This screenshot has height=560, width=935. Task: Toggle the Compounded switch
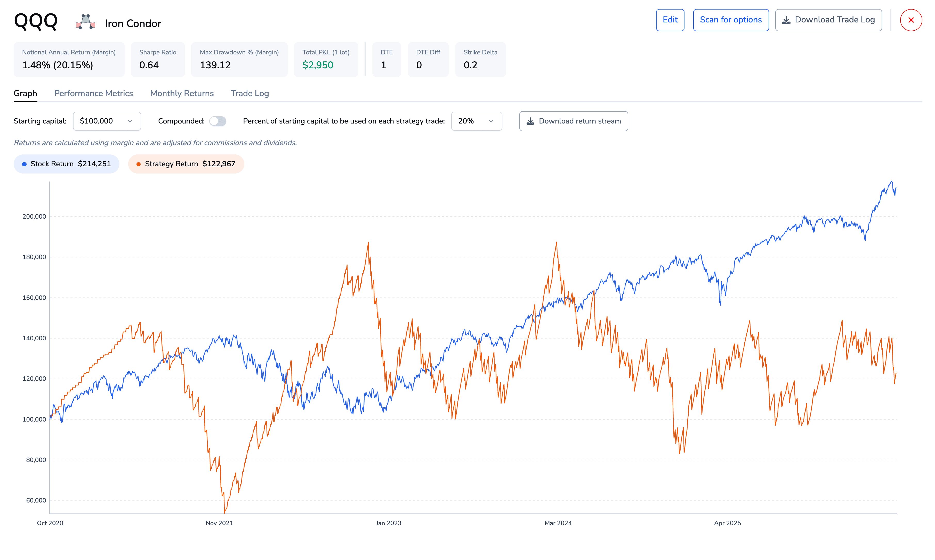(x=217, y=121)
